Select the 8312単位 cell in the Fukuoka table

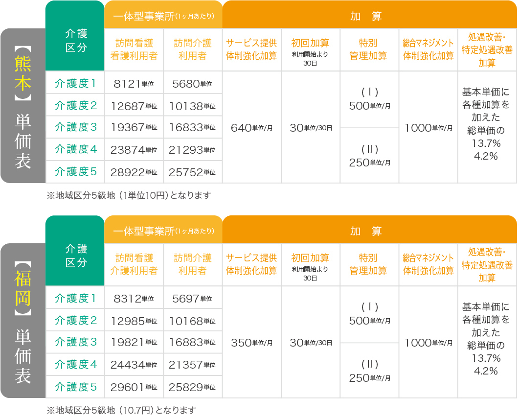click(134, 299)
